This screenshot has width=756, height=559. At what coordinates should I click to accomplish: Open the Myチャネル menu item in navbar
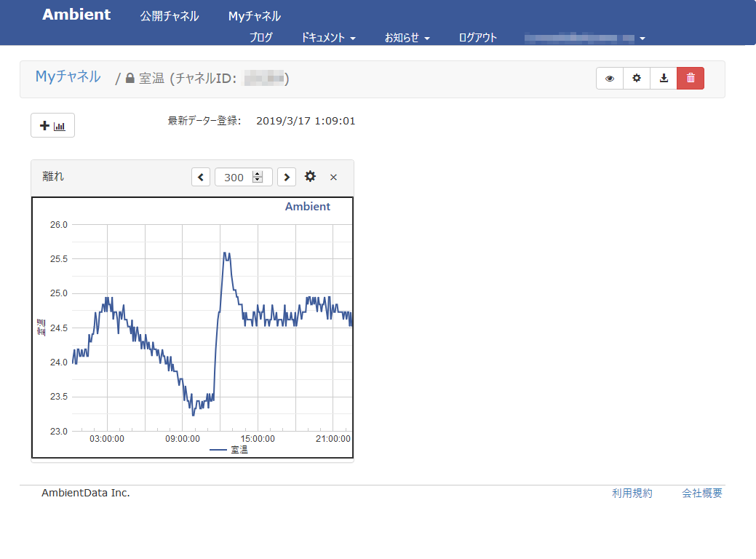[255, 16]
